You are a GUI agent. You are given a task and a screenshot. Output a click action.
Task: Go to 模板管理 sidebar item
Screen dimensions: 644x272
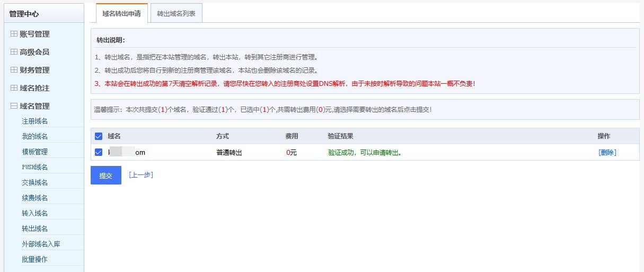[35, 152]
